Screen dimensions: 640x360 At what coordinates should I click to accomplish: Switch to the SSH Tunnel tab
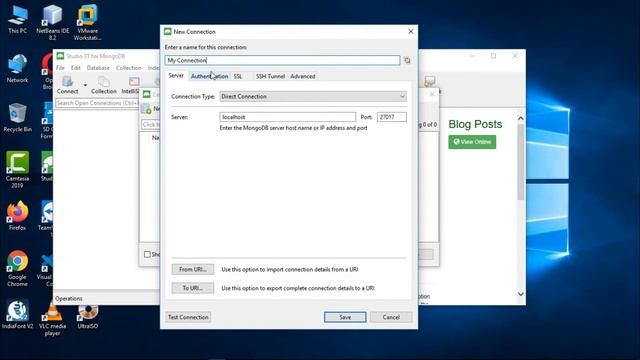coord(270,76)
